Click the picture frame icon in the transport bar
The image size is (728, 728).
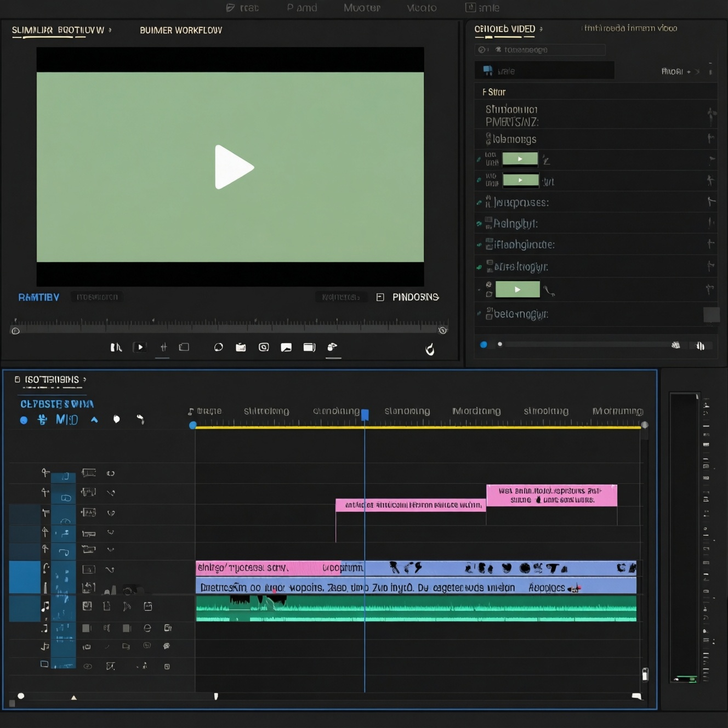tap(286, 347)
